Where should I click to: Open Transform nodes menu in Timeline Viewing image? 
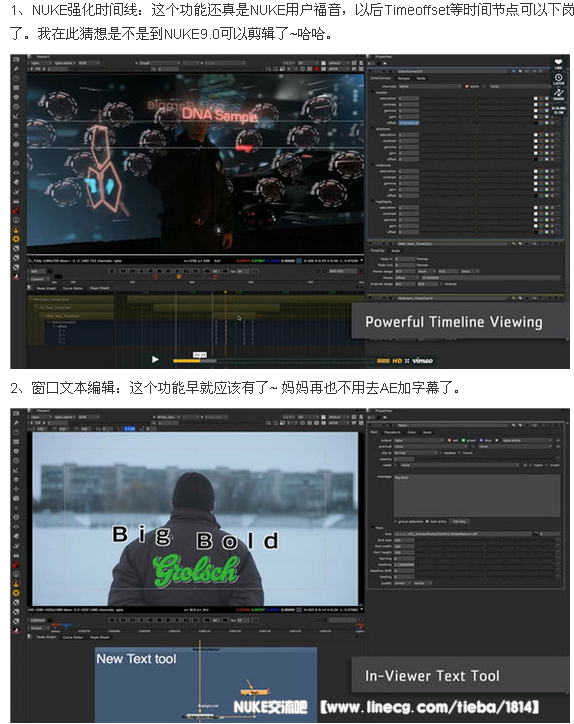coord(16,135)
